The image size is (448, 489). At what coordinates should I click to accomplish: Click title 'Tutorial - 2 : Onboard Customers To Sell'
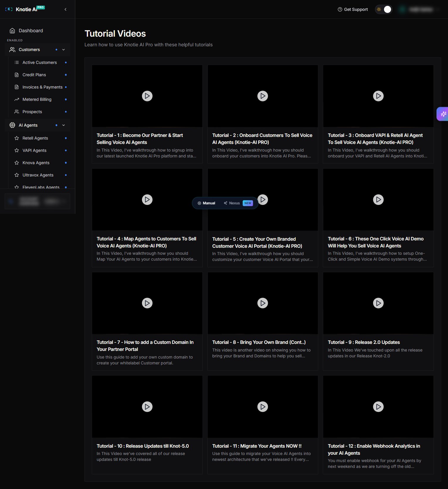click(x=262, y=139)
